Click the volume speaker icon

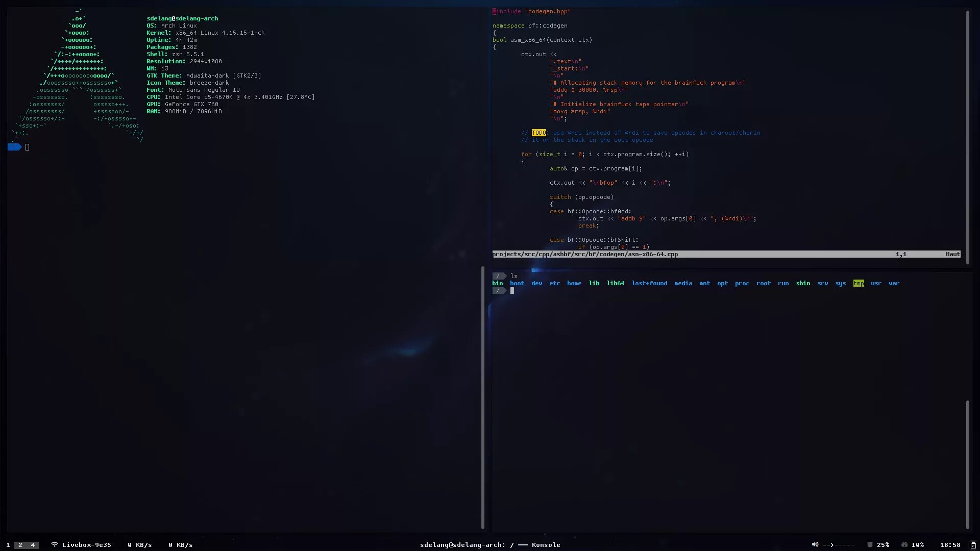(x=815, y=544)
